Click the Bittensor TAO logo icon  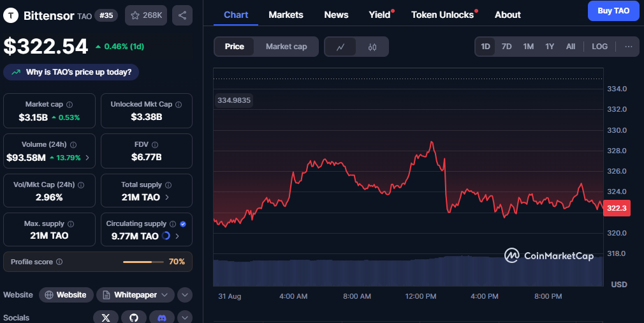11,15
